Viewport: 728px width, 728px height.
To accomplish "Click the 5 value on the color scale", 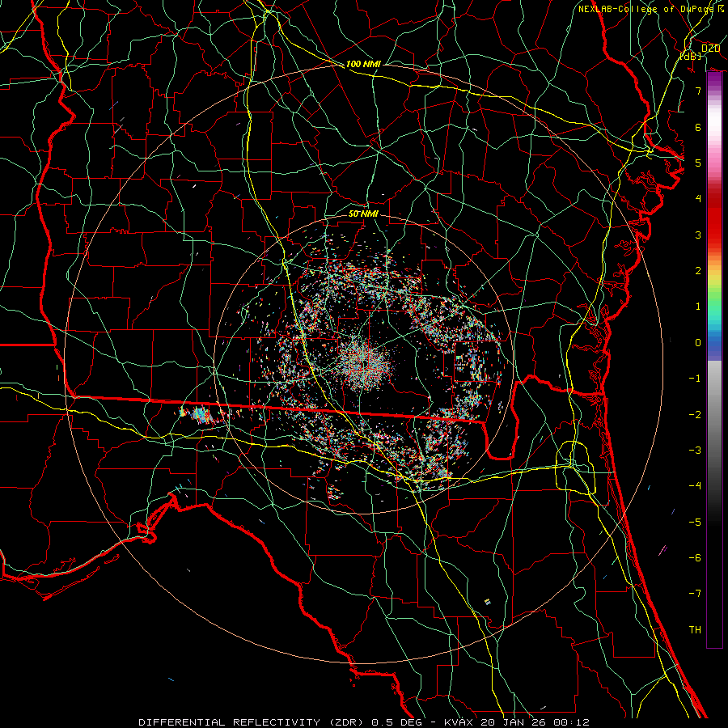I will click(x=698, y=163).
